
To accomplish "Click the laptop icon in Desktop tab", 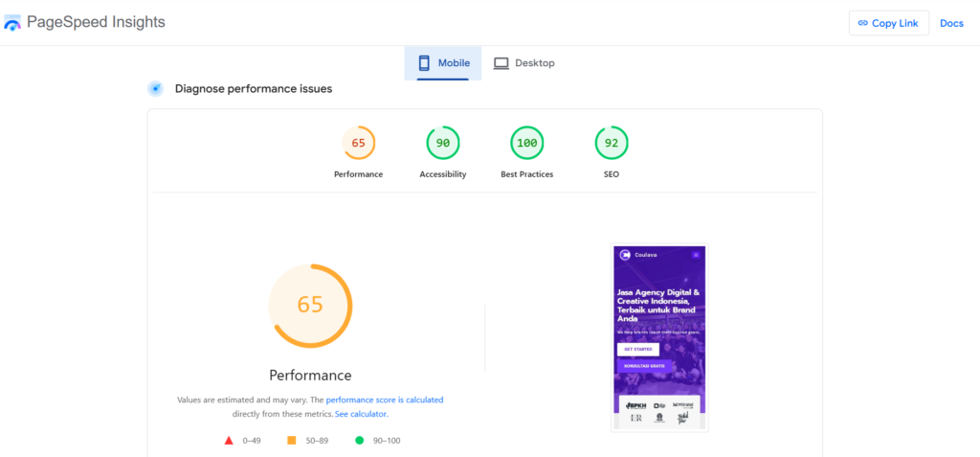I will point(501,63).
